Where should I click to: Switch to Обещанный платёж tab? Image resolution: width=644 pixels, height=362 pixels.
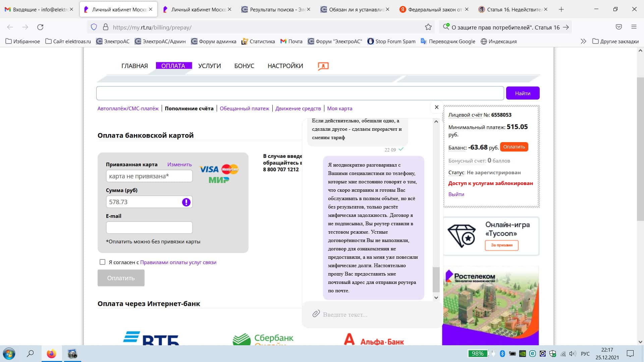point(244,108)
